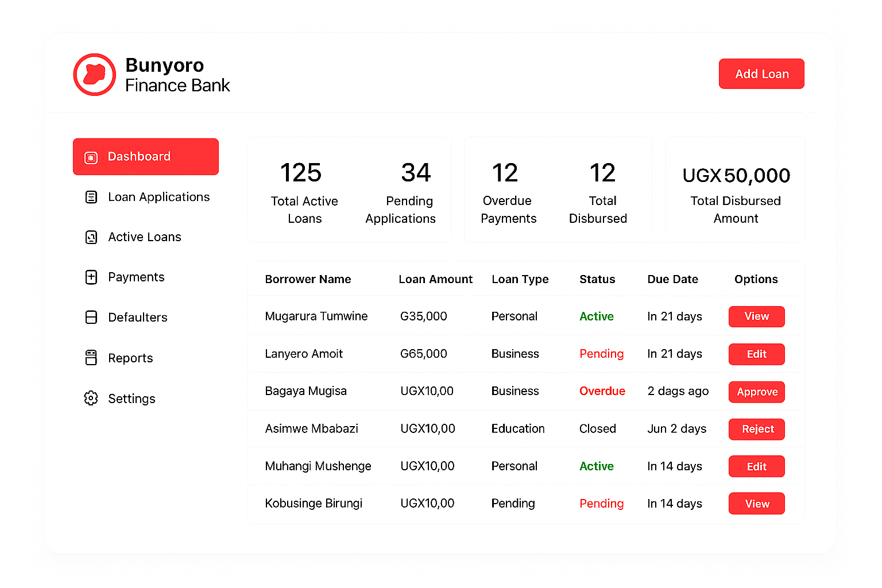The width and height of the screenshot is (882, 588).
Task: View Mugarura Tumwine's loan
Action: pyautogui.click(x=757, y=316)
